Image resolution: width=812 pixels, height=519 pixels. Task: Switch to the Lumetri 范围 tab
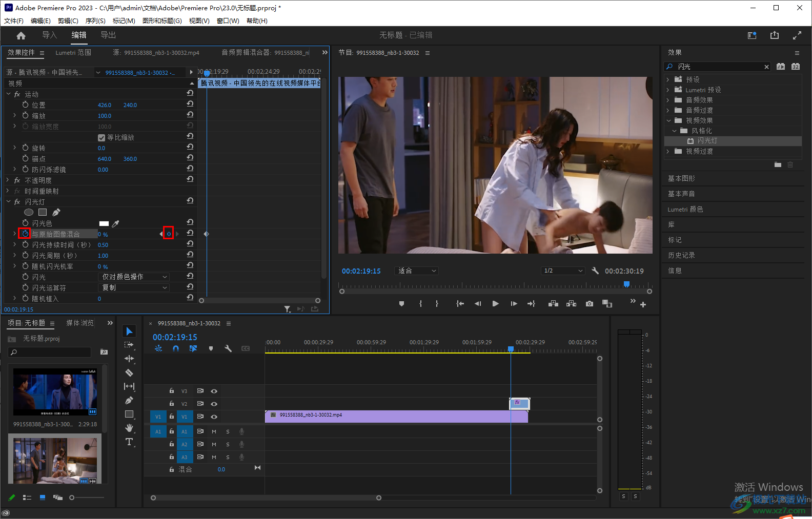pos(73,53)
